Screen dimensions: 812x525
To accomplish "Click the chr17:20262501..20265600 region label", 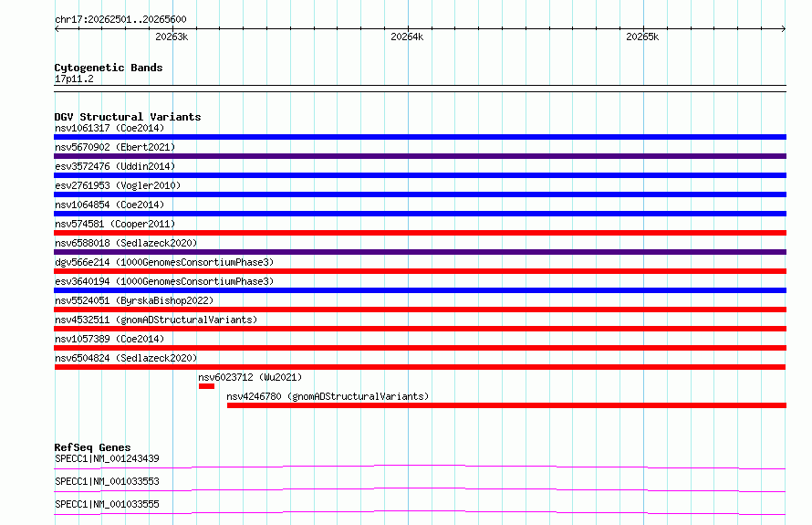I will point(120,19).
